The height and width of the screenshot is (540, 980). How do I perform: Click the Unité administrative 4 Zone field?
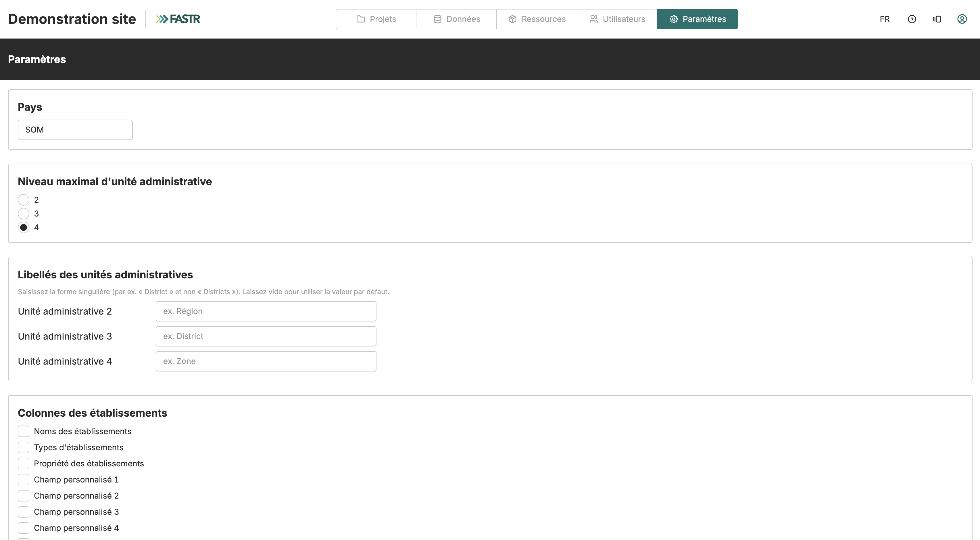(266, 361)
